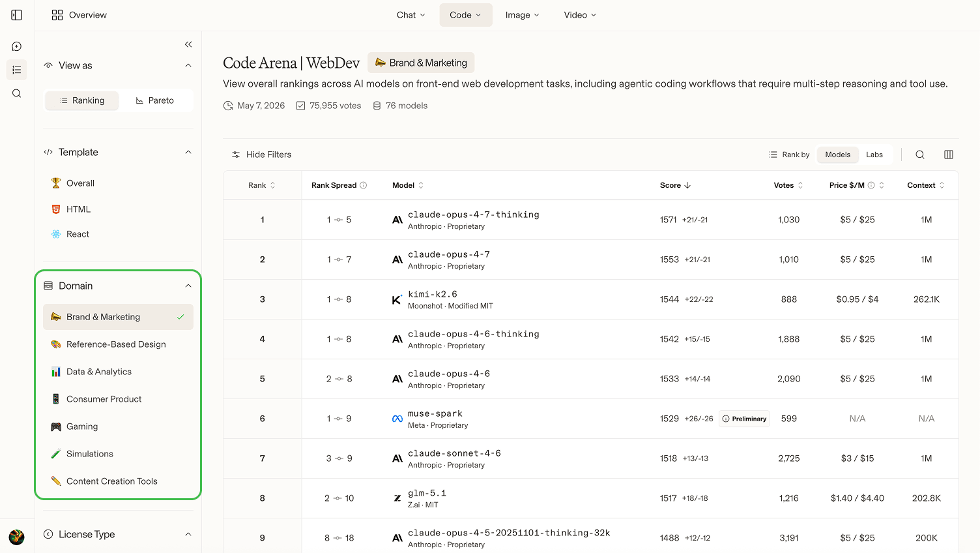Go to the Overview page

79,15
